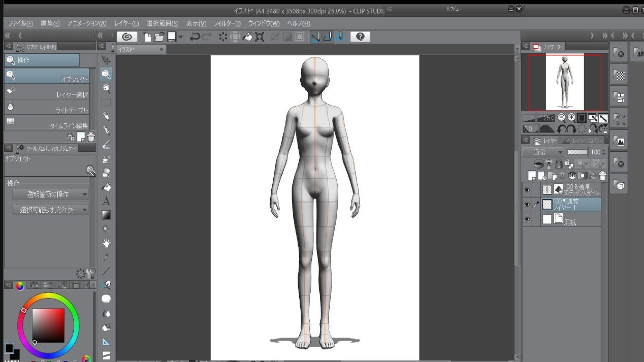Hide the 3Dデッサン人形 layer

click(x=527, y=189)
